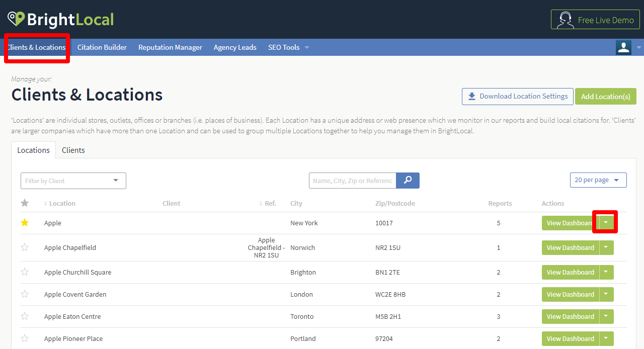The width and height of the screenshot is (644, 349).
Task: Click the BrightLocal logo
Action: 61,20
